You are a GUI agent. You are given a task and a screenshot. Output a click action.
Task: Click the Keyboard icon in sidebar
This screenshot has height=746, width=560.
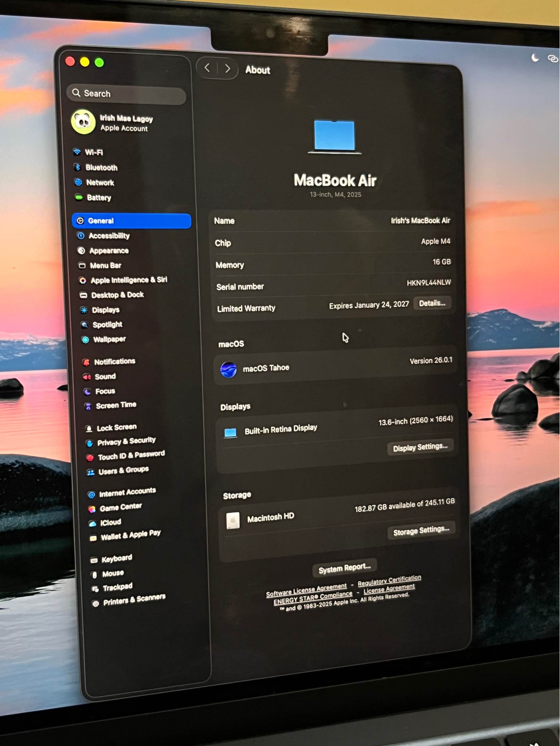pyautogui.click(x=94, y=561)
